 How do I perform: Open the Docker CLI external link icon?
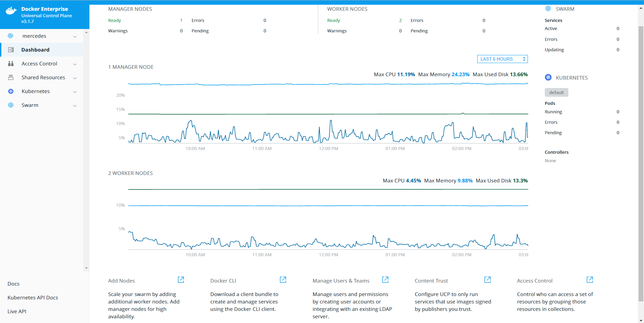click(283, 280)
